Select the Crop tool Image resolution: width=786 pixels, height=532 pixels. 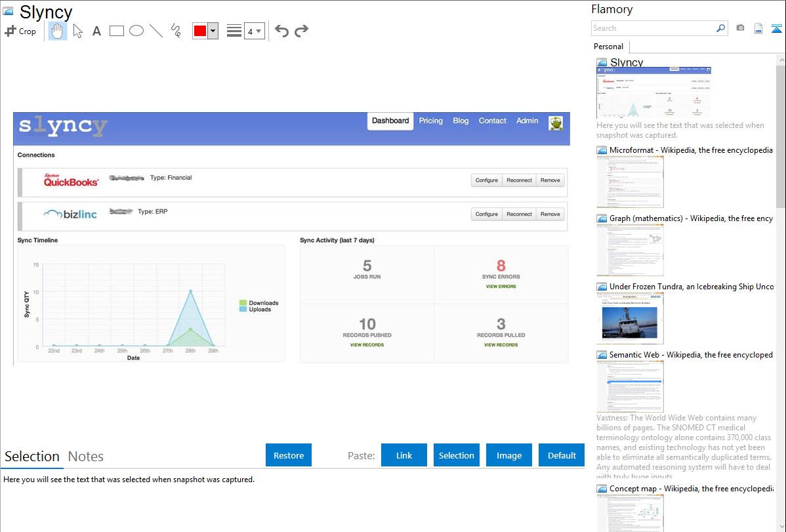20,31
